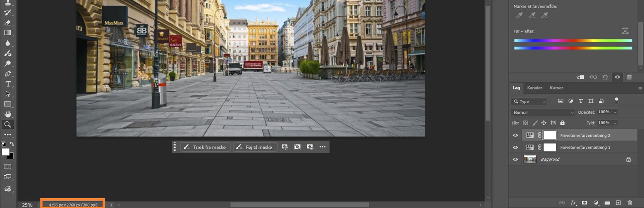This screenshot has height=208, width=644.
Task: Switch to the Lag tab
Action: tap(516, 88)
